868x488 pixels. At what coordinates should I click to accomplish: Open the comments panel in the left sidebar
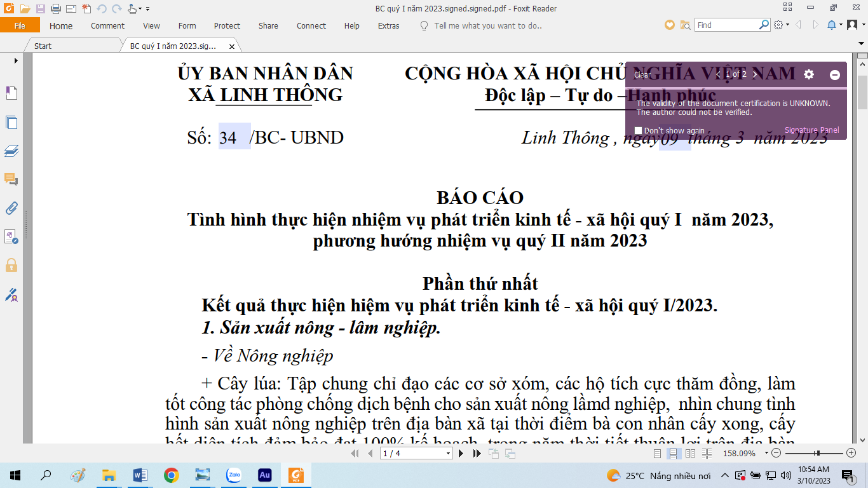click(x=11, y=179)
